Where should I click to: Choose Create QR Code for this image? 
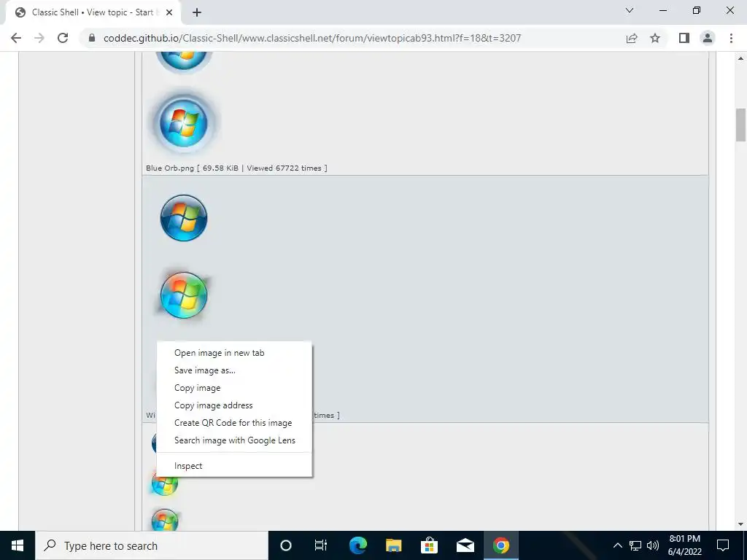(x=234, y=423)
